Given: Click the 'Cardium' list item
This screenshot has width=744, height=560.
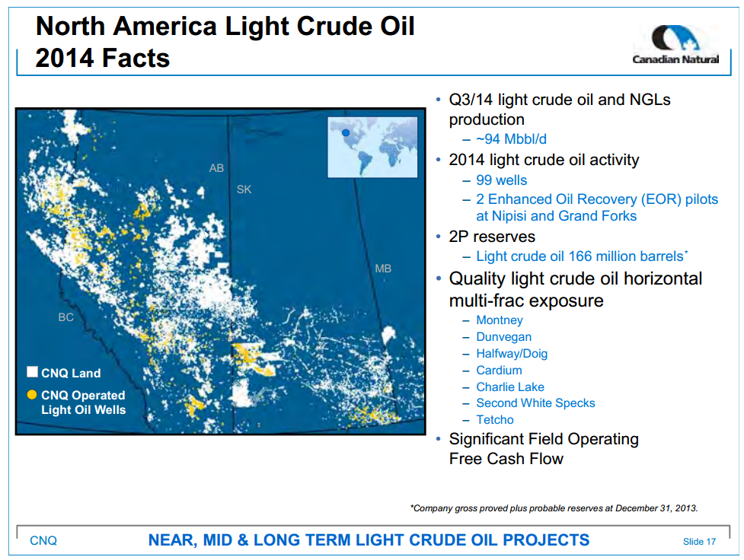Looking at the screenshot, I should [x=499, y=370].
